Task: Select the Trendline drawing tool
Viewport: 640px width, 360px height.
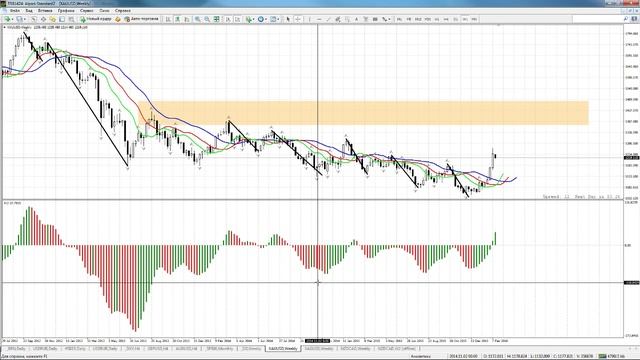Action: click(329, 19)
